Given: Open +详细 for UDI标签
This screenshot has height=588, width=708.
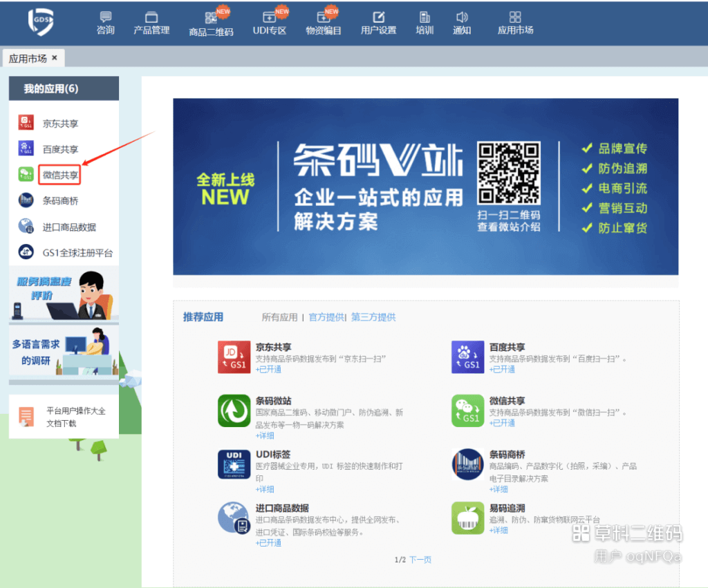Looking at the screenshot, I should click(265, 489).
